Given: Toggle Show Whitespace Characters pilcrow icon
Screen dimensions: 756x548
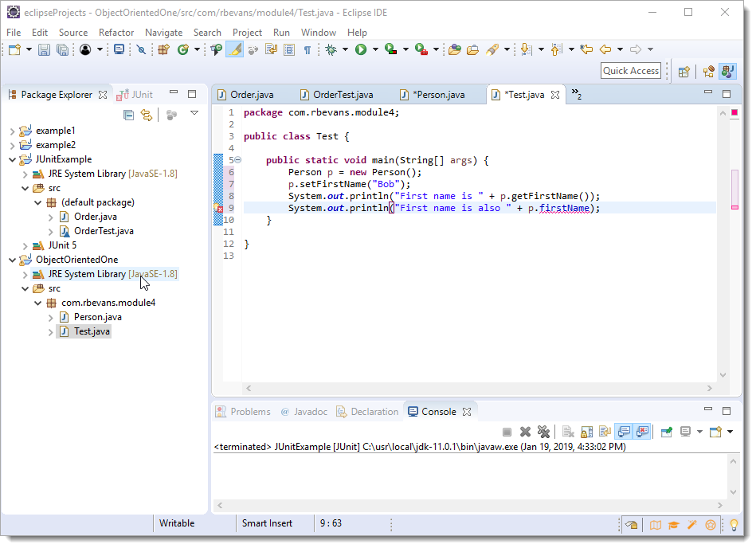Looking at the screenshot, I should (307, 49).
